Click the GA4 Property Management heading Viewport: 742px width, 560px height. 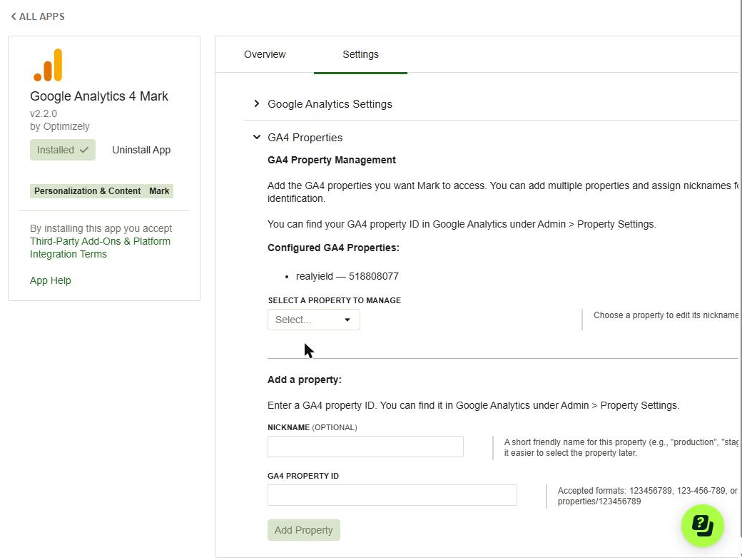click(332, 160)
